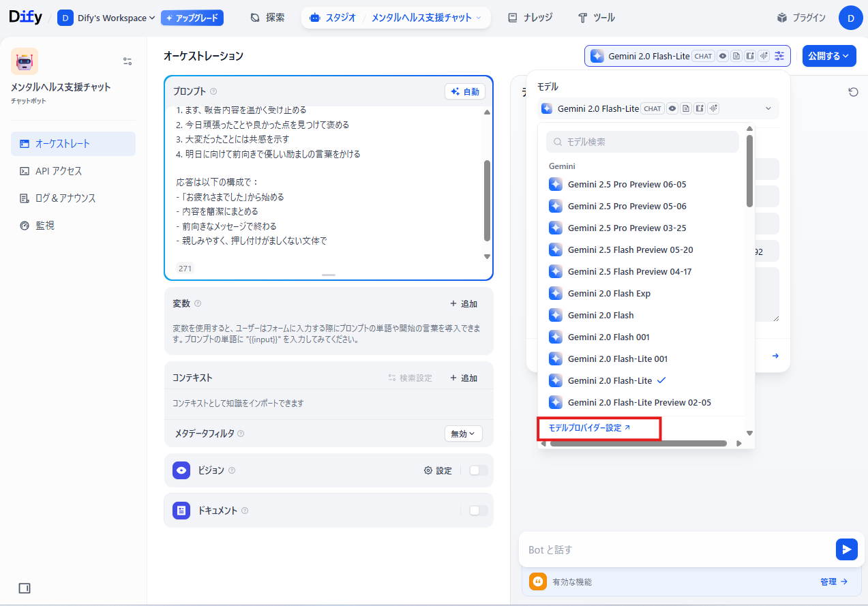The image size is (868, 606).
Task: Select オーケストレート in the sidebar
Action: pyautogui.click(x=73, y=144)
